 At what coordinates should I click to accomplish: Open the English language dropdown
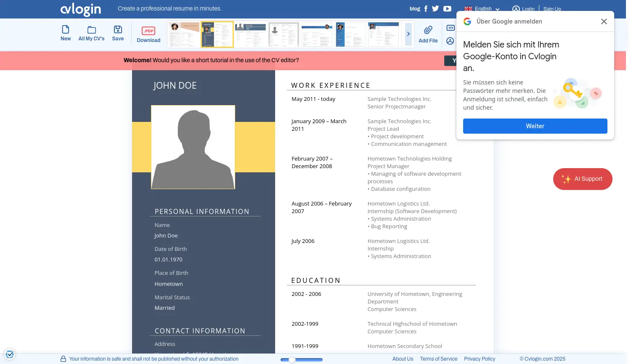pyautogui.click(x=482, y=9)
